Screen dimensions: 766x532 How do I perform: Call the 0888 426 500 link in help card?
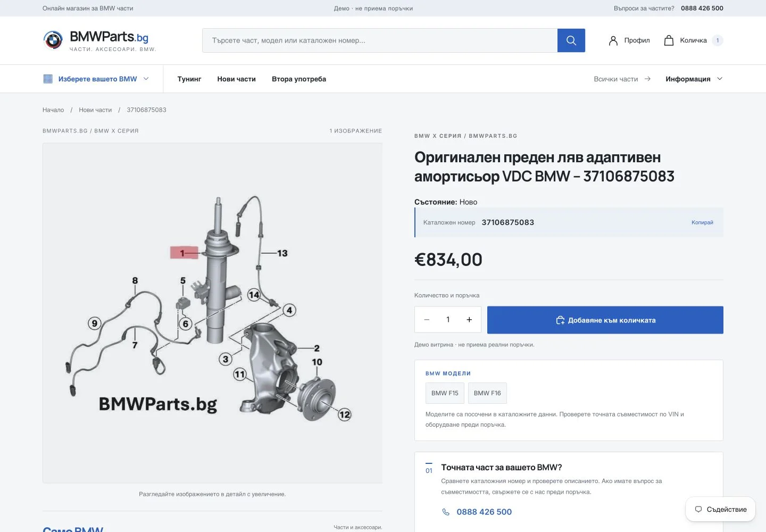[484, 512]
